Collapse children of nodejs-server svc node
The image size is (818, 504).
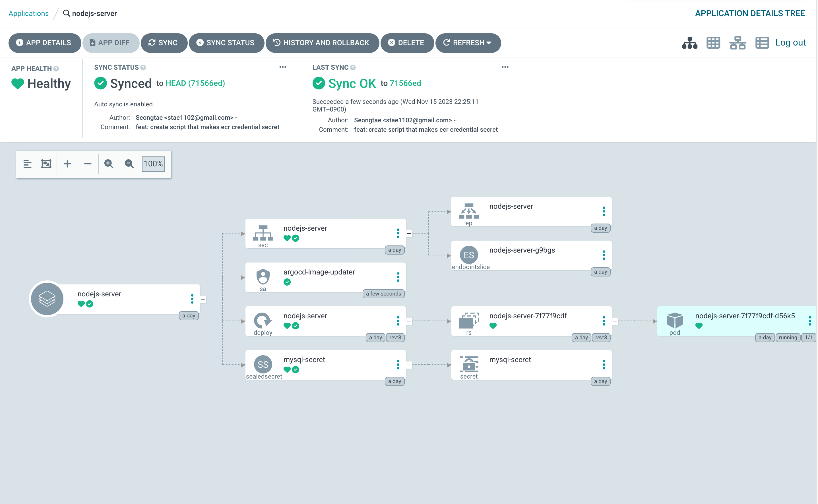pyautogui.click(x=409, y=233)
